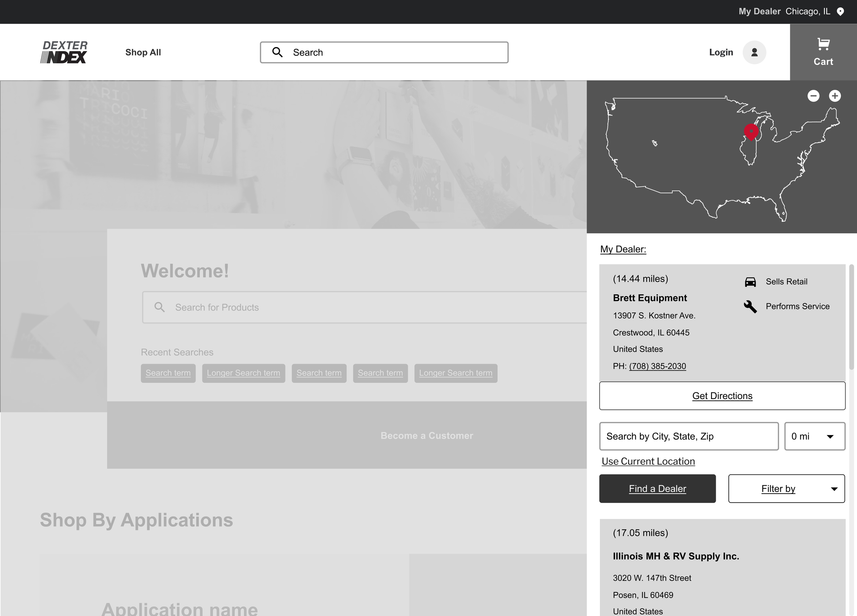Viewport: 857px width, 616px height.
Task: Click the map zoom in plus icon
Action: [835, 96]
